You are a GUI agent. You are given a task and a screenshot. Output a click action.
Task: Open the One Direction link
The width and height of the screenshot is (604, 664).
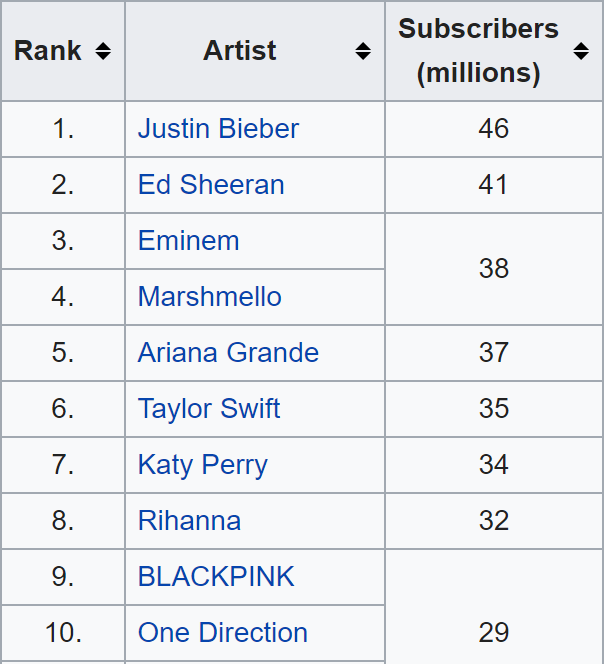pyautogui.click(x=223, y=633)
